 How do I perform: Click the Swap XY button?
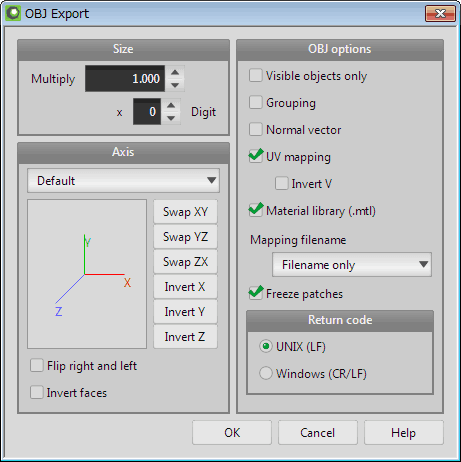point(185,212)
